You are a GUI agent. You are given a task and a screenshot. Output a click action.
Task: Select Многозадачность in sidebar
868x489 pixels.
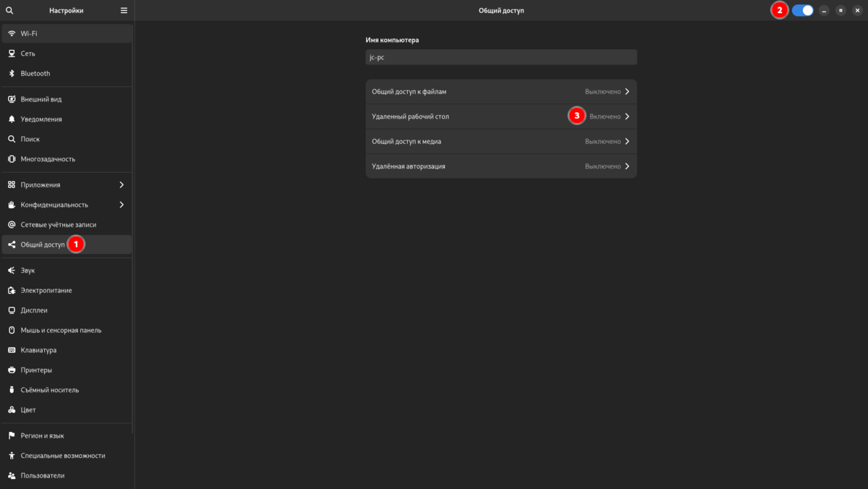tap(67, 158)
